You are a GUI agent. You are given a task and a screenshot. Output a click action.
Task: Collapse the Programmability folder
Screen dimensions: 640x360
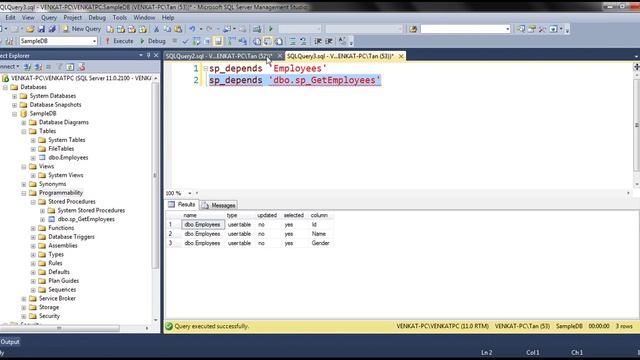[x=24, y=193]
